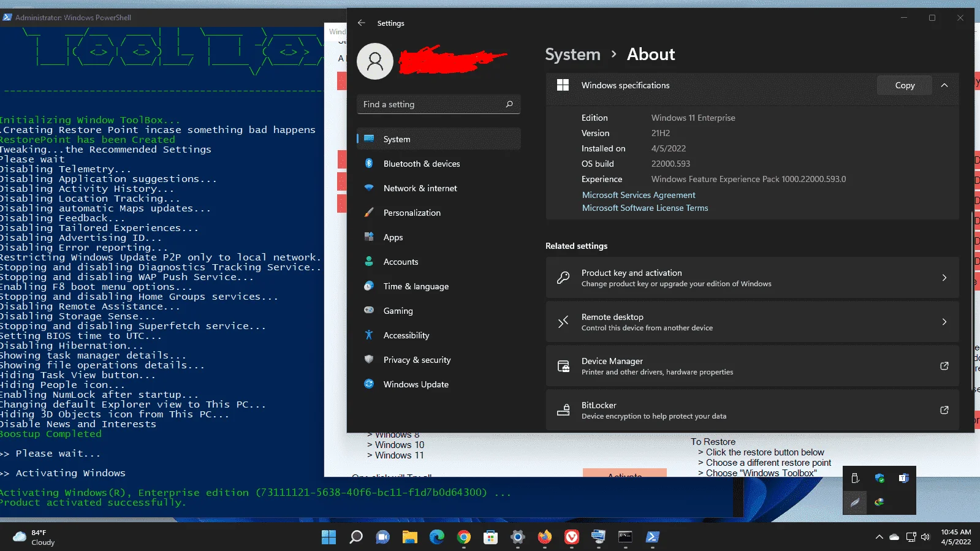Click the Remote desktop icon
This screenshot has height=551, width=980.
(563, 322)
